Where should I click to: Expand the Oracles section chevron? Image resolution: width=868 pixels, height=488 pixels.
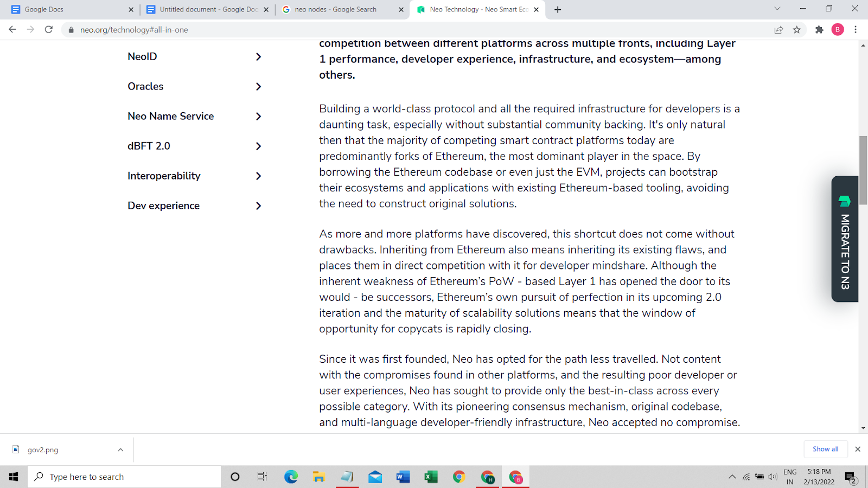[258, 86]
